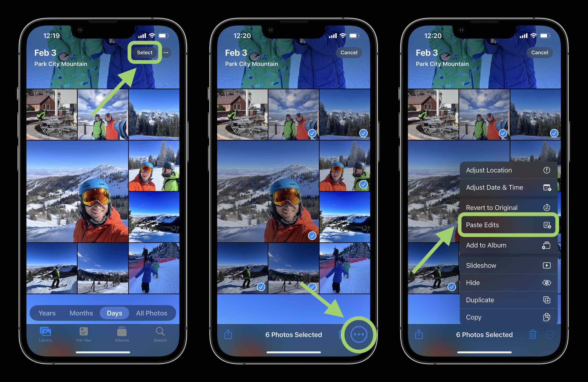588x382 pixels.
Task: Click the Select button in top right
Action: coord(145,52)
